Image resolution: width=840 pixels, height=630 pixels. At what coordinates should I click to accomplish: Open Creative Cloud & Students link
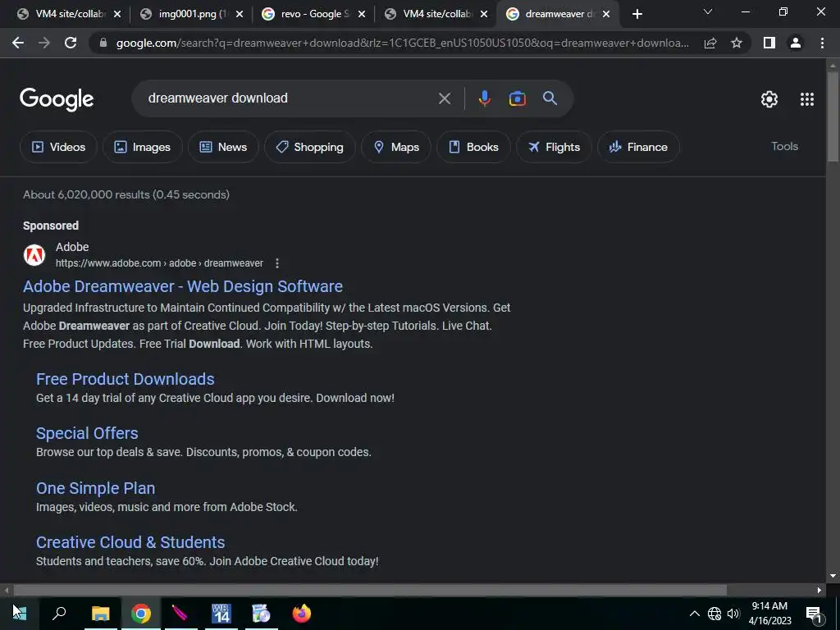pos(130,542)
